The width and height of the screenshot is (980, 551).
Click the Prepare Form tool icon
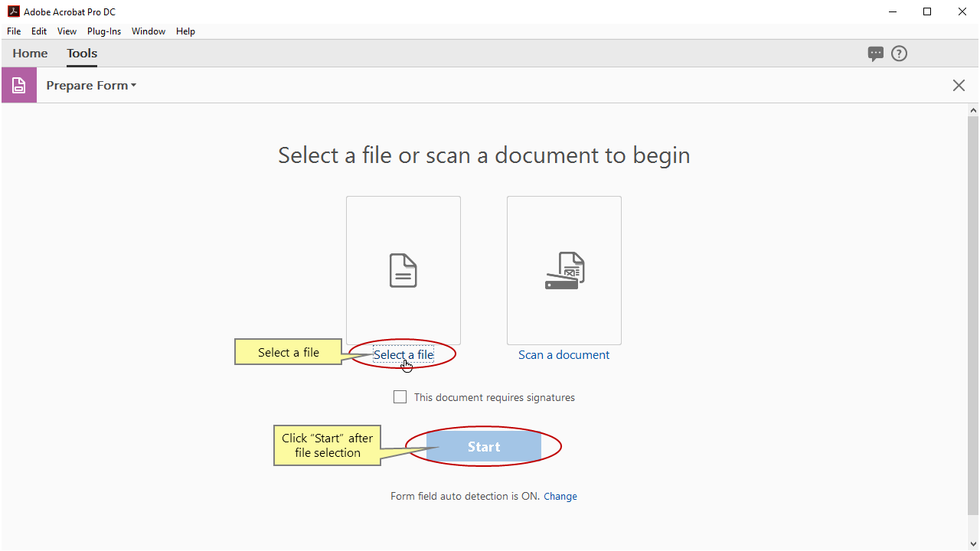[x=18, y=85]
